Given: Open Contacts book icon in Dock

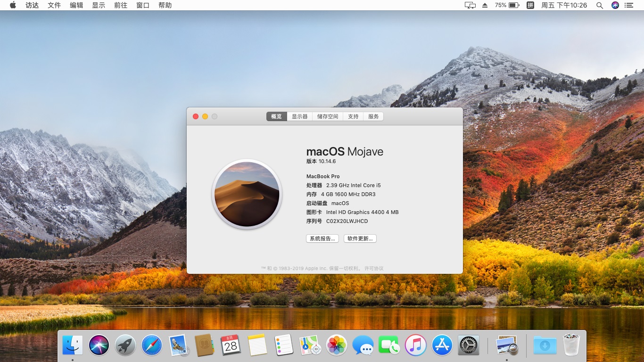Looking at the screenshot, I should coord(205,346).
